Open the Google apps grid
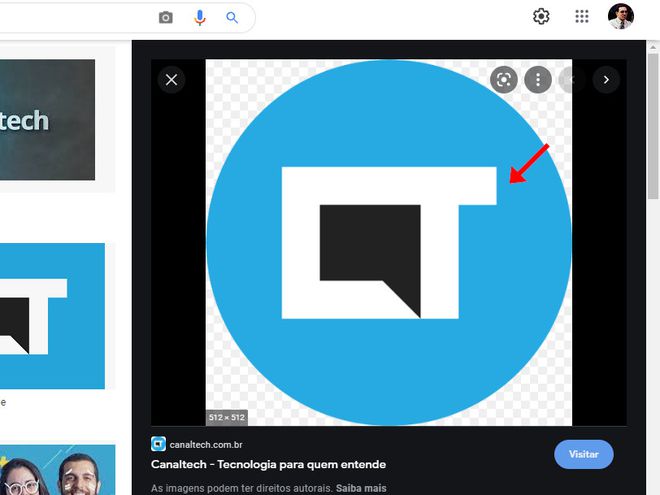The height and width of the screenshot is (495, 660). 582,16
